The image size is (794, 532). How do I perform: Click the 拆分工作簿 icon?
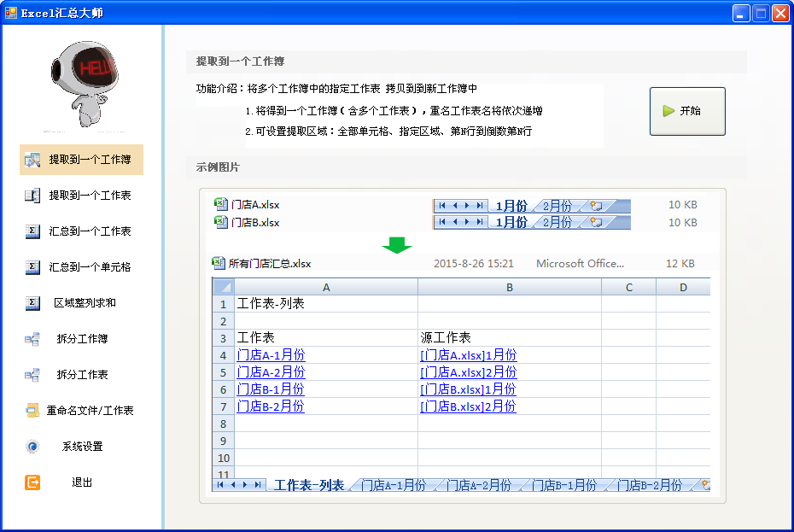tap(32, 339)
